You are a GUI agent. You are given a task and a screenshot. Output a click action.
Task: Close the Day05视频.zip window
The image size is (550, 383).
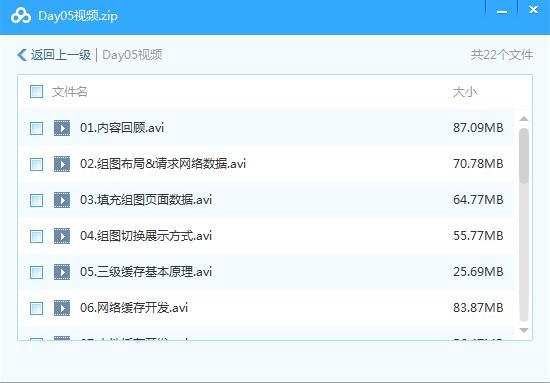pyautogui.click(x=534, y=9)
